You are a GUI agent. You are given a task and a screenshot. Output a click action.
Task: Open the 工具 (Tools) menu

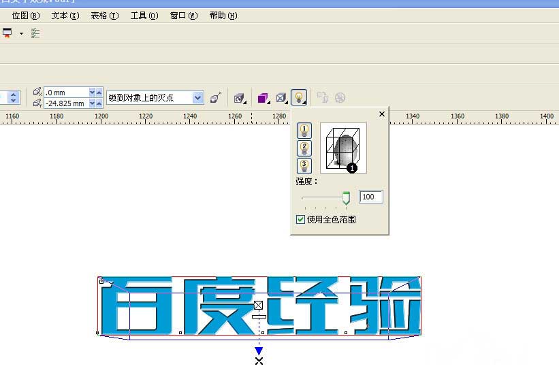point(144,16)
